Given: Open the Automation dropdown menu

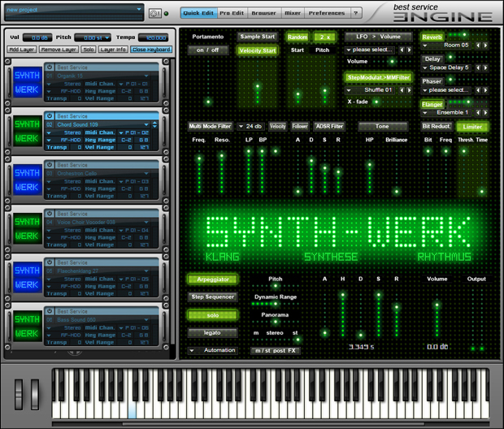Looking at the screenshot, I should pos(212,350).
